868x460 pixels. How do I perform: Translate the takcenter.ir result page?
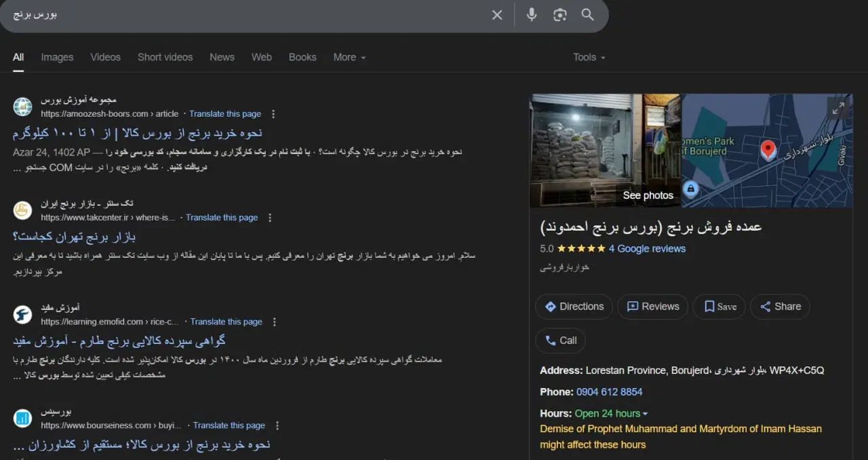222,218
